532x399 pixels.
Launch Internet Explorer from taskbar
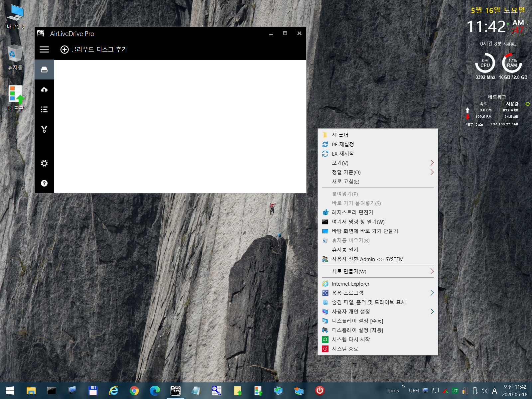(113, 391)
